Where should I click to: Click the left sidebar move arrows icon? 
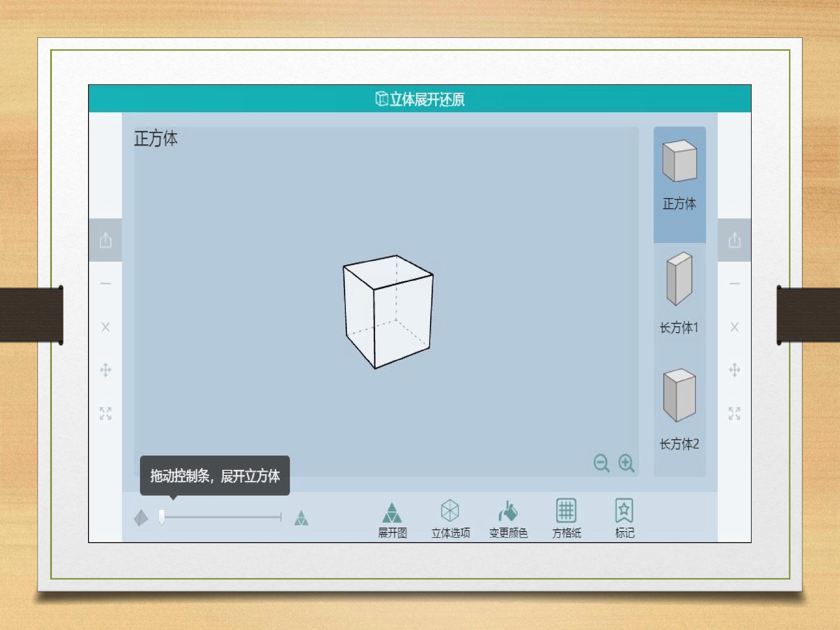[106, 370]
